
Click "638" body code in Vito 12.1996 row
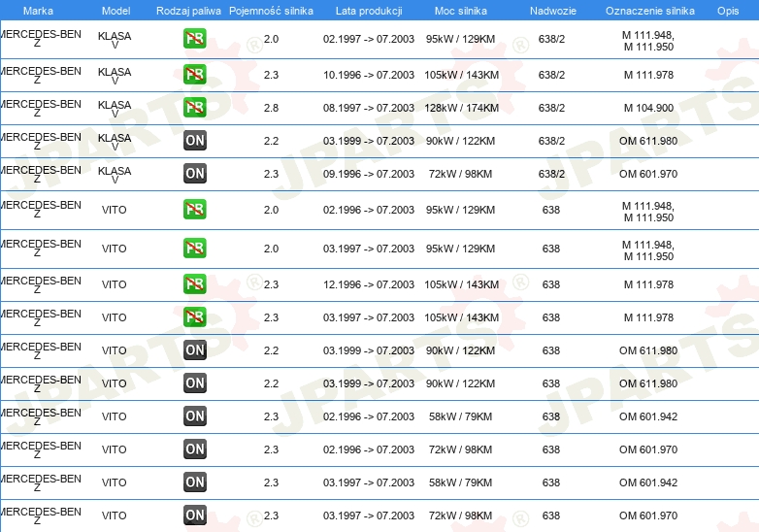pyautogui.click(x=551, y=284)
